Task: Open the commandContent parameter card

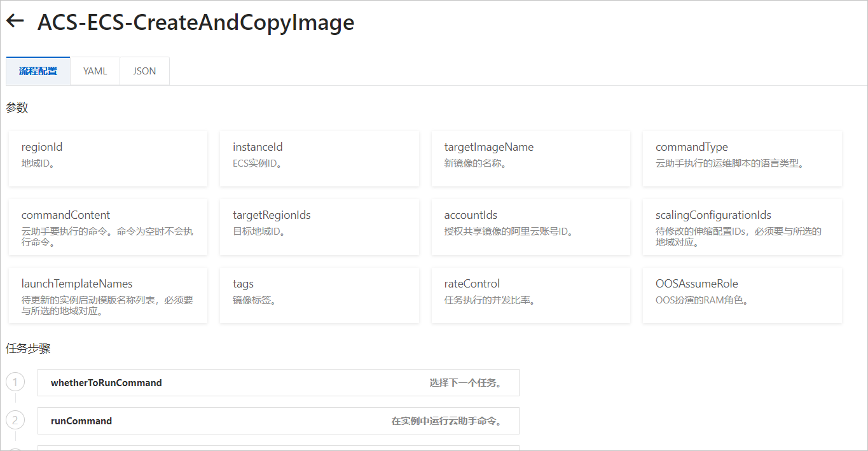Action: coord(108,227)
